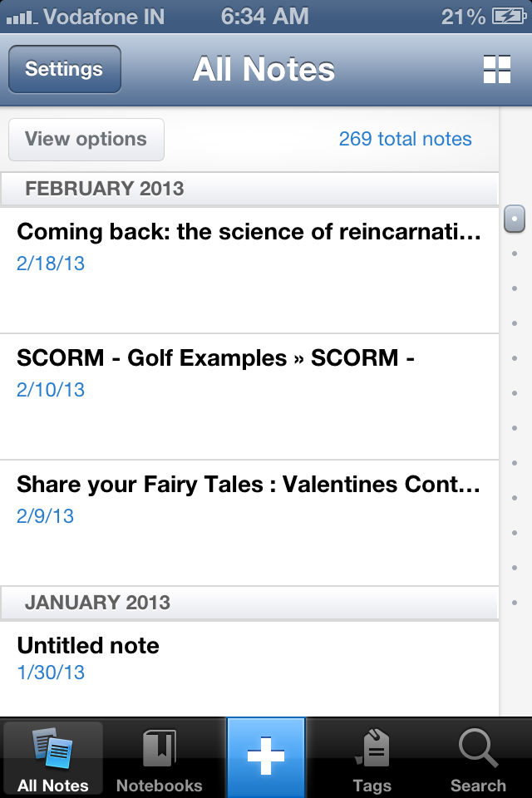This screenshot has height=798, width=532.
Task: Open the Coming back reincarnation note
Action: [x=249, y=270]
